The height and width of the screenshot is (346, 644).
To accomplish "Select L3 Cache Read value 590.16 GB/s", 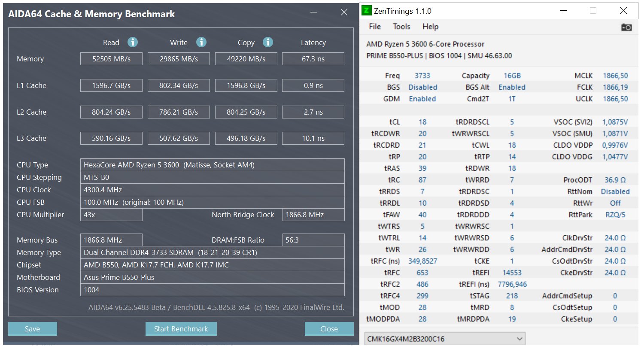I will coord(111,138).
